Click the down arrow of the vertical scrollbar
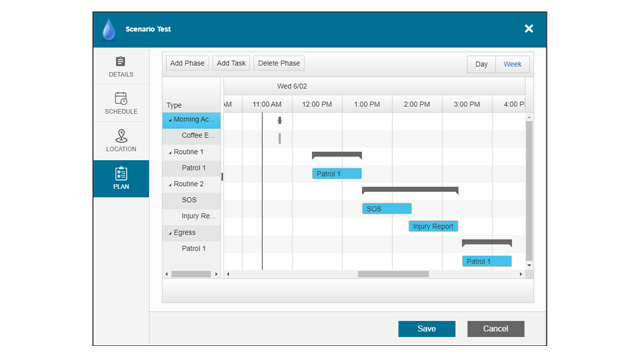Screen dimensions: 640x360 click(x=529, y=265)
